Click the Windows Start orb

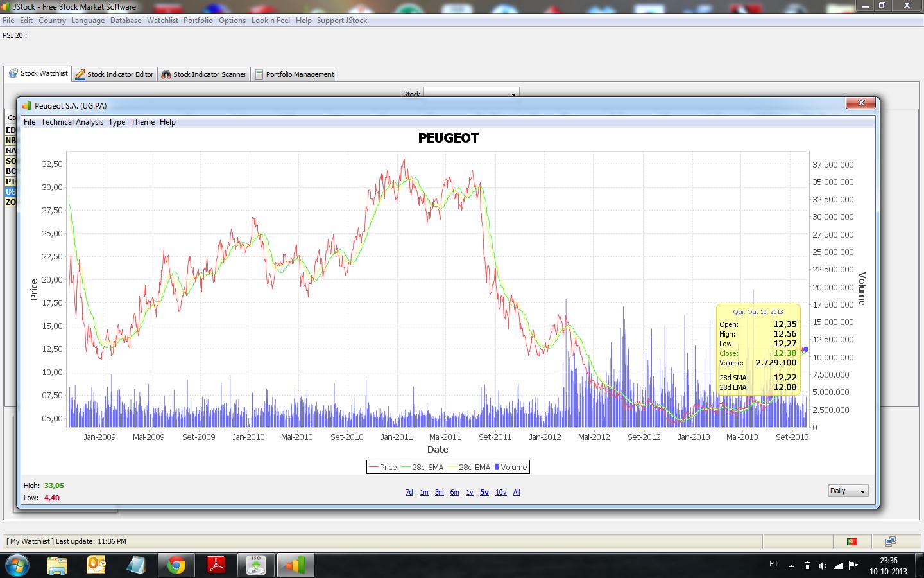click(17, 565)
